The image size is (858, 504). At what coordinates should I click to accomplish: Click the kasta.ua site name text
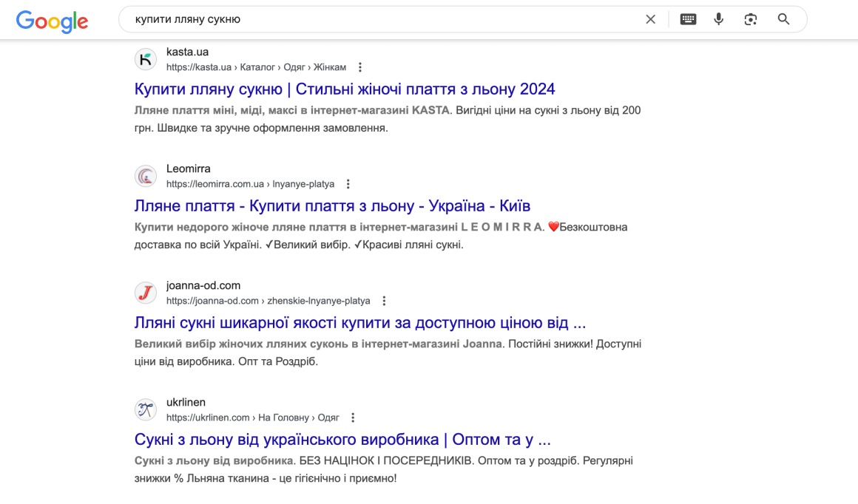click(187, 52)
